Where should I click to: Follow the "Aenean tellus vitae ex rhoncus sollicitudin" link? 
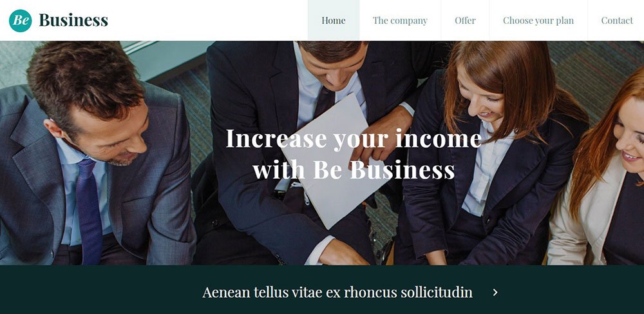(x=337, y=292)
